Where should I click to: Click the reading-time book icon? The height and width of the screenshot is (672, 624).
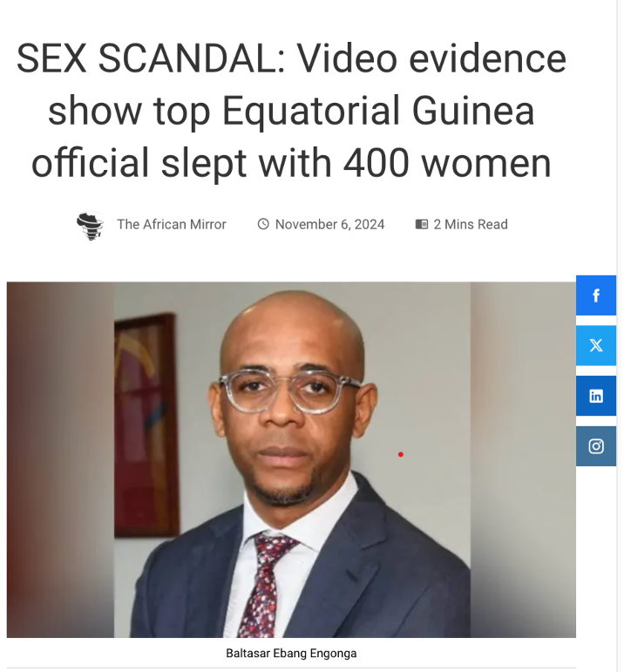pyautogui.click(x=421, y=224)
